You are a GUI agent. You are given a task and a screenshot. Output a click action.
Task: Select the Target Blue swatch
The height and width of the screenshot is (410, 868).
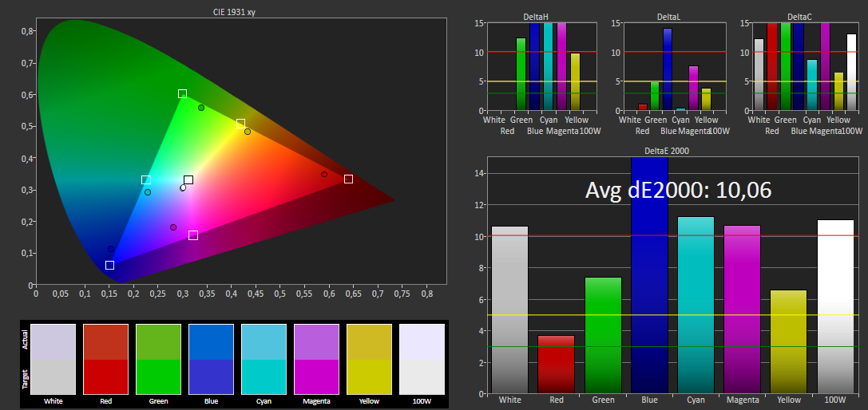click(x=211, y=377)
